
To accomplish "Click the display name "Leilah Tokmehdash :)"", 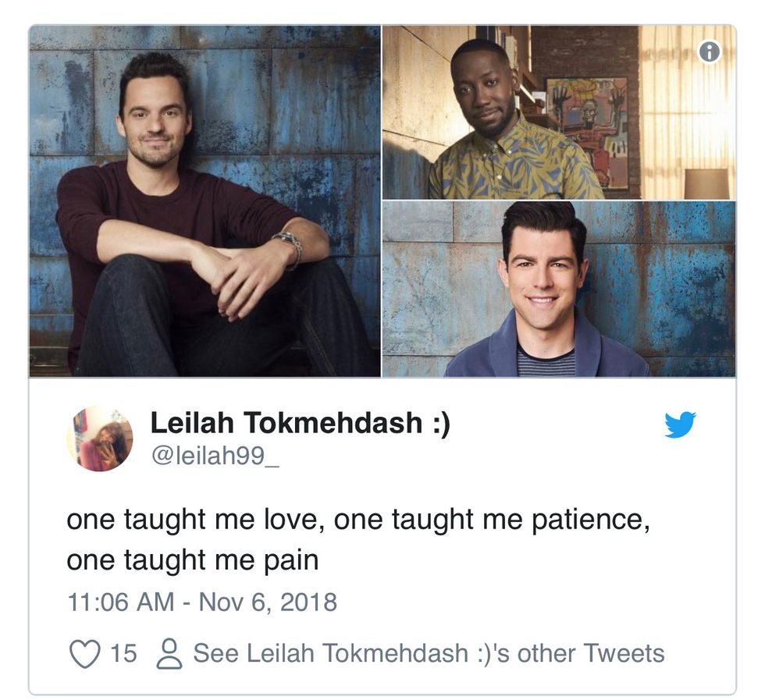I will (300, 424).
